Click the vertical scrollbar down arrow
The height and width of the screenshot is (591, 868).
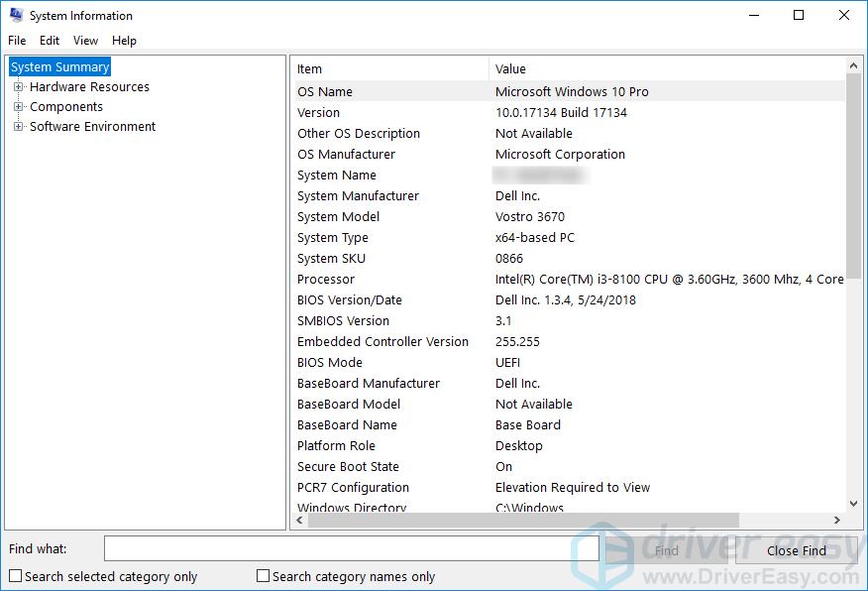click(853, 504)
